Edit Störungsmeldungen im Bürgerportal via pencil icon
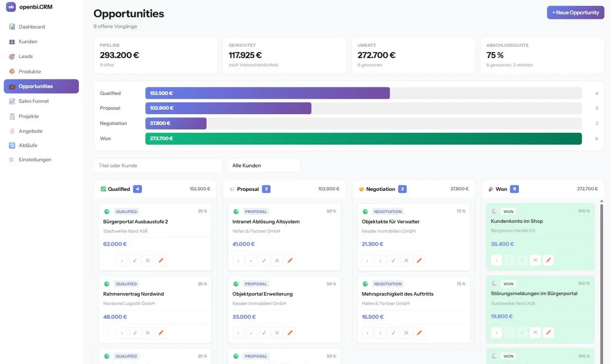The image size is (611, 364). [x=548, y=333]
